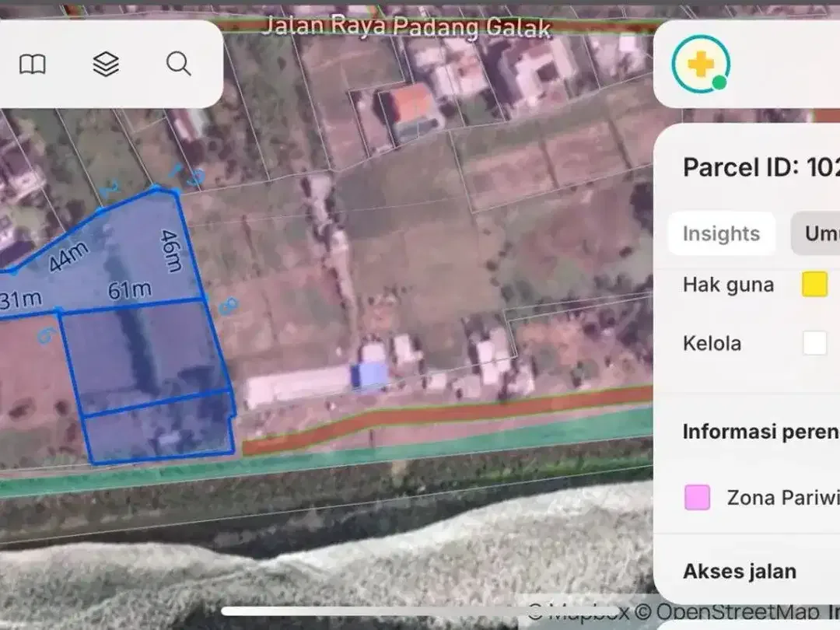The height and width of the screenshot is (630, 840).
Task: Select the Informasi perencanaan heading
Action: pyautogui.click(x=761, y=431)
